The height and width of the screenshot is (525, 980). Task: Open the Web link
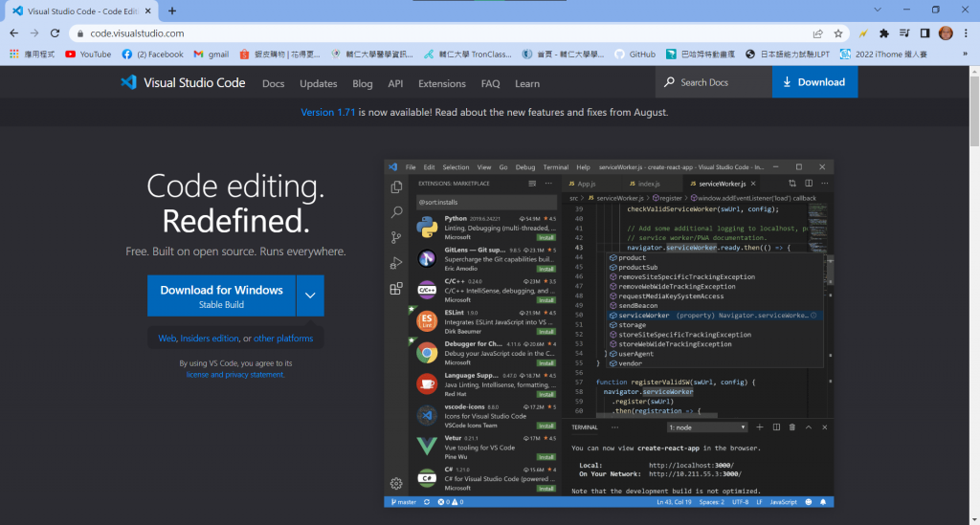tap(167, 339)
